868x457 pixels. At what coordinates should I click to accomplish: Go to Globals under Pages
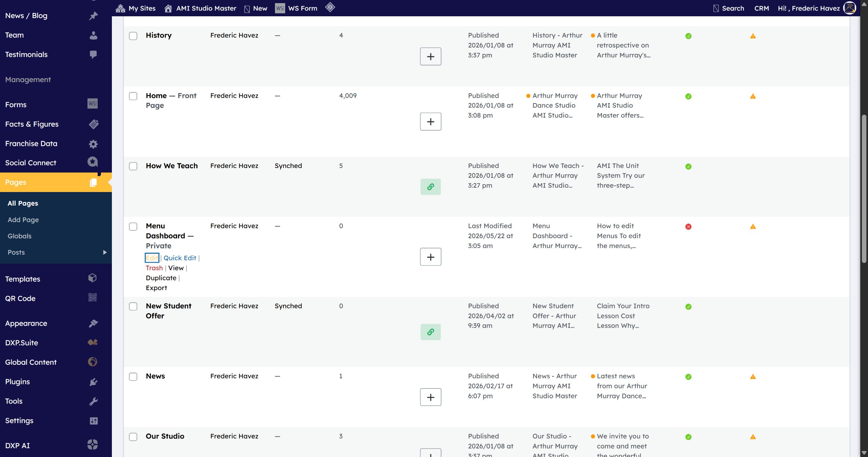20,236
